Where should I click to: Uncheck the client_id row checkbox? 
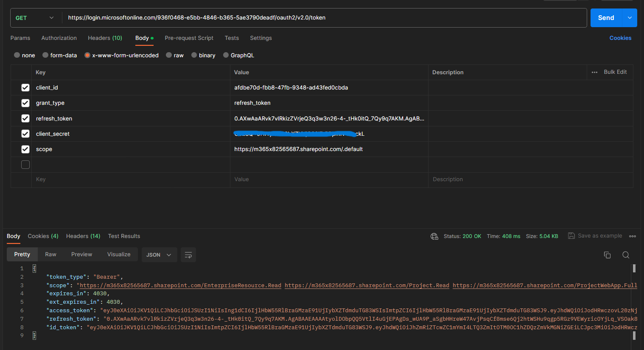tap(25, 87)
